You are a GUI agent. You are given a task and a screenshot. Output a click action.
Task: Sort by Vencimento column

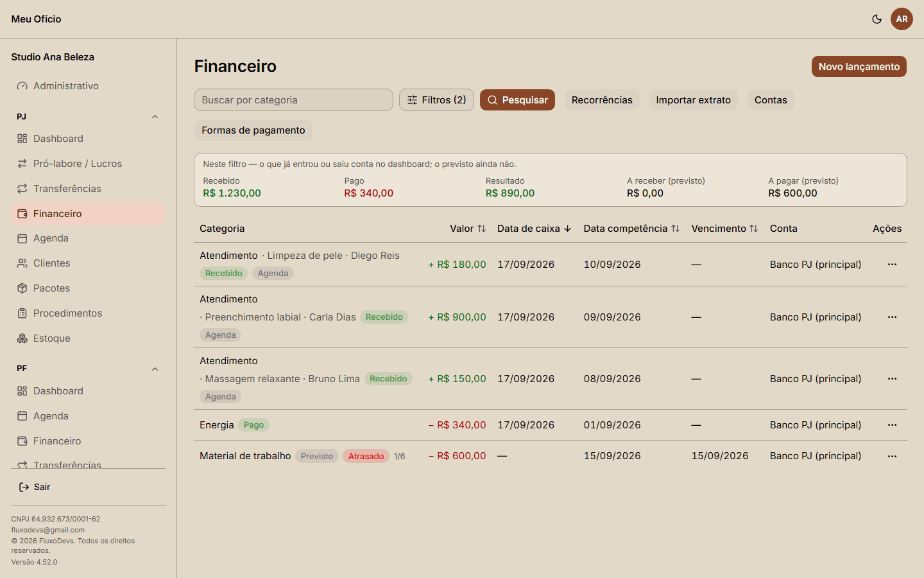[724, 229]
